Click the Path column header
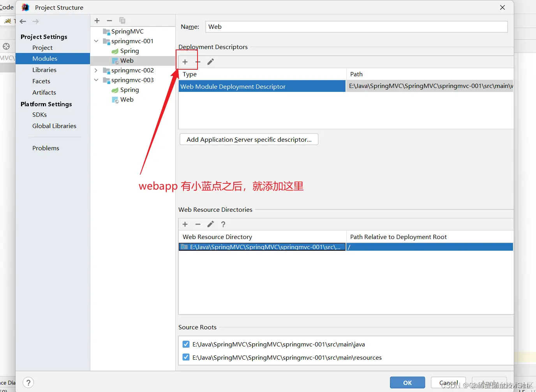Viewport: 536px width, 392px height. [430, 74]
